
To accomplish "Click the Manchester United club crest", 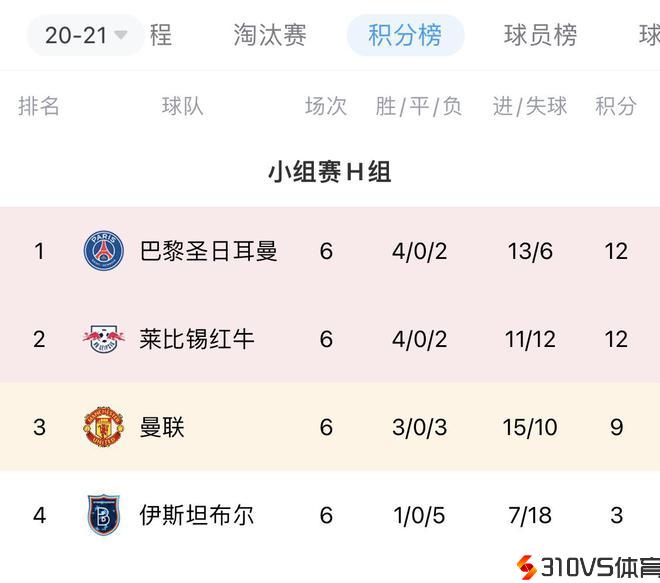I will [x=103, y=427].
